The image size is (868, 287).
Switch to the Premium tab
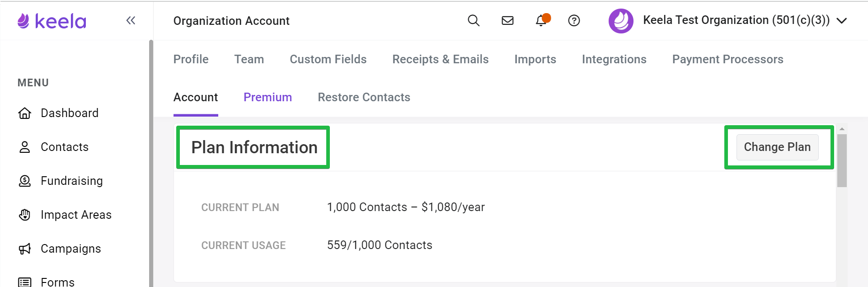tap(267, 97)
